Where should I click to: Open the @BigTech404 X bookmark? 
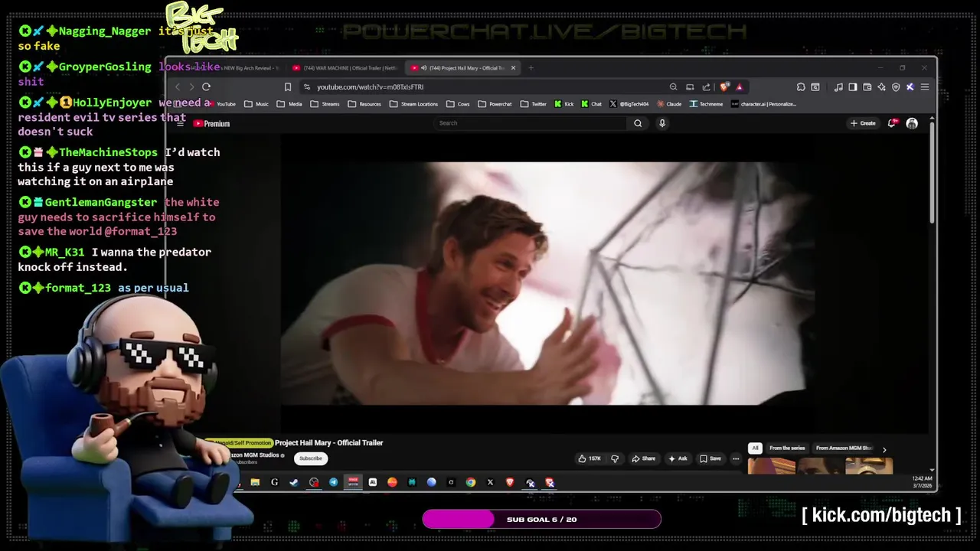(629, 104)
